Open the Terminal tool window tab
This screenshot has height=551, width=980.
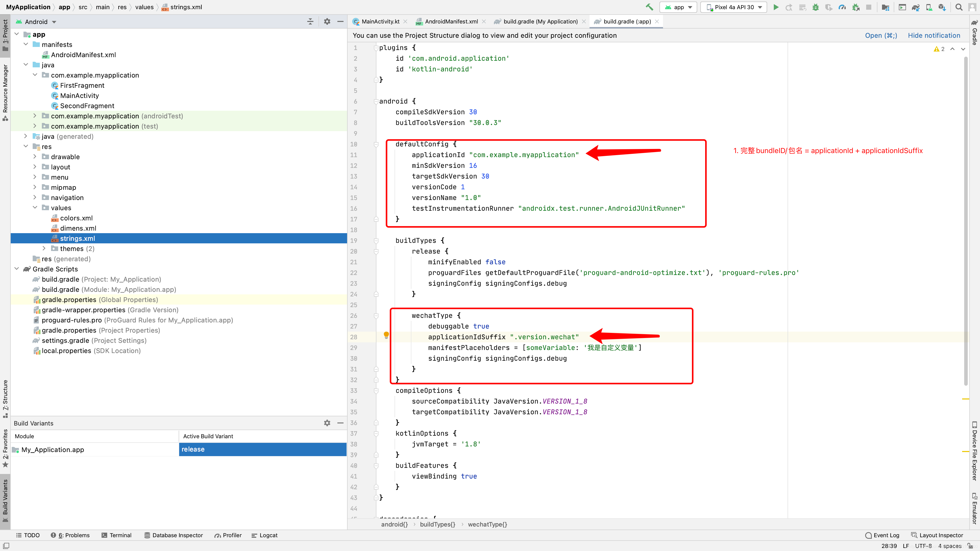116,535
